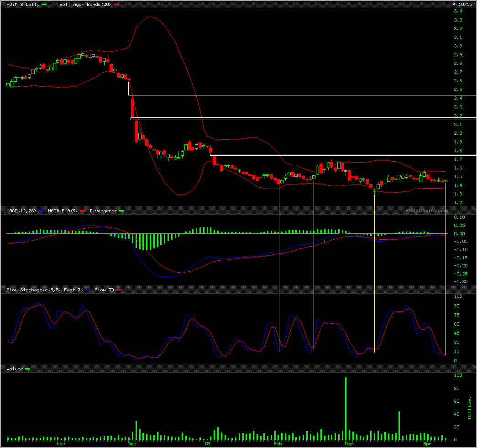477x448 pixels.
Task: Click the 100 volume axis value
Action: pos(458,375)
